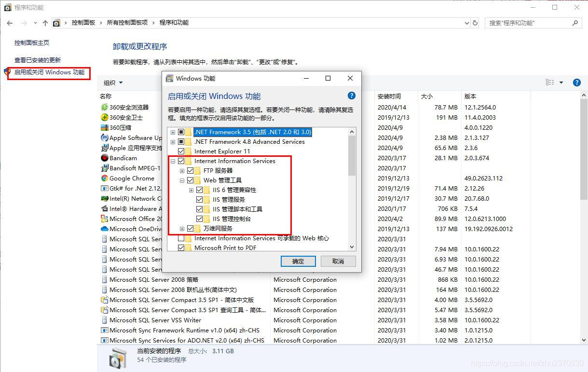The width and height of the screenshot is (588, 372).
Task: Toggle the .NET Framework 3.5 checkbox
Action: [x=181, y=132]
